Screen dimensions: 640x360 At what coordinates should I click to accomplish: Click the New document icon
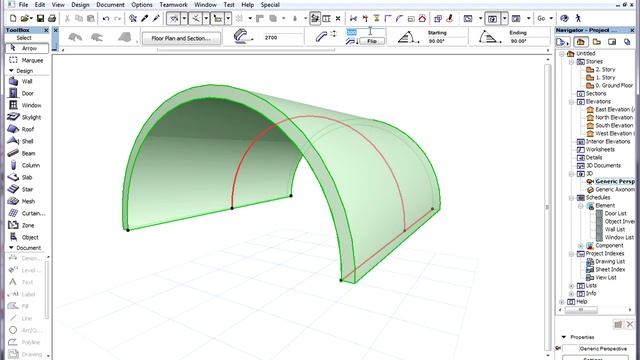(x=13, y=18)
